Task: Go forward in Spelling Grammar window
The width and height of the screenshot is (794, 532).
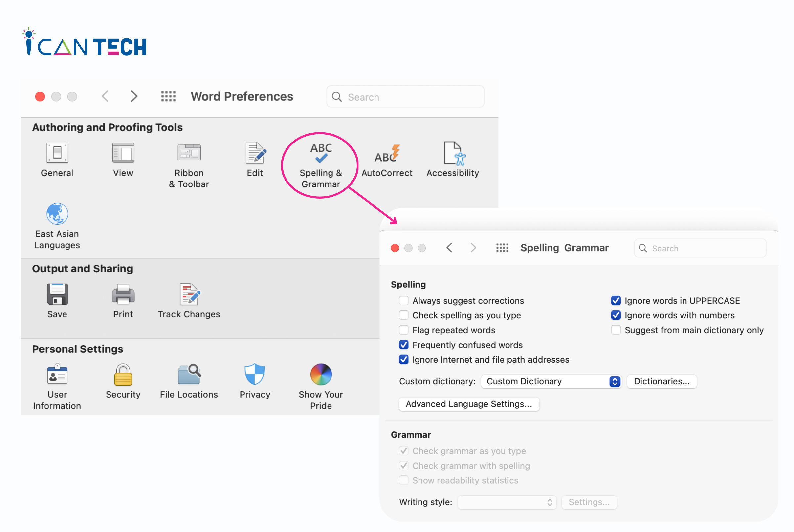Action: [473, 248]
